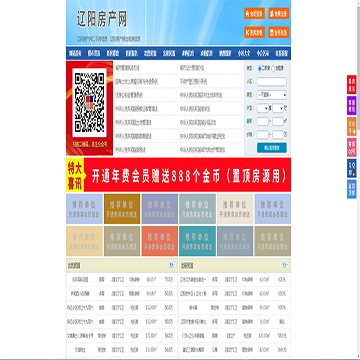Click the orange header button with house icon
This screenshot has width=360, height=360.
[254, 13]
